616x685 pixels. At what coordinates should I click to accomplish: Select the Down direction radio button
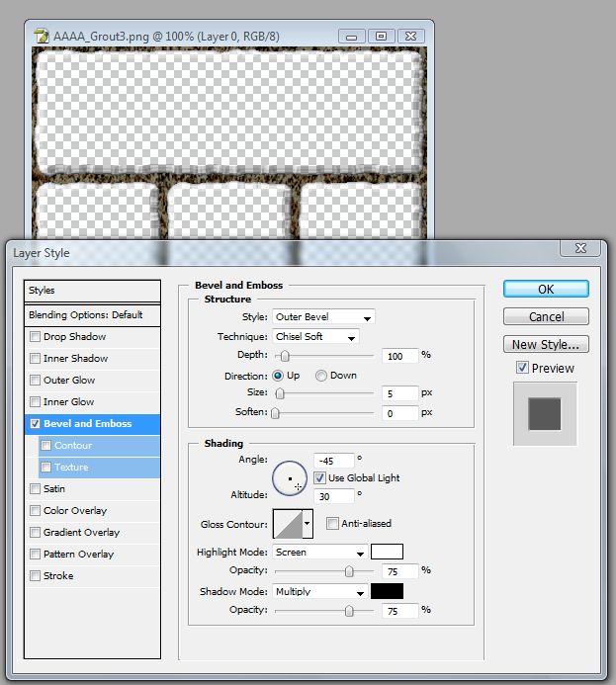tap(321, 376)
